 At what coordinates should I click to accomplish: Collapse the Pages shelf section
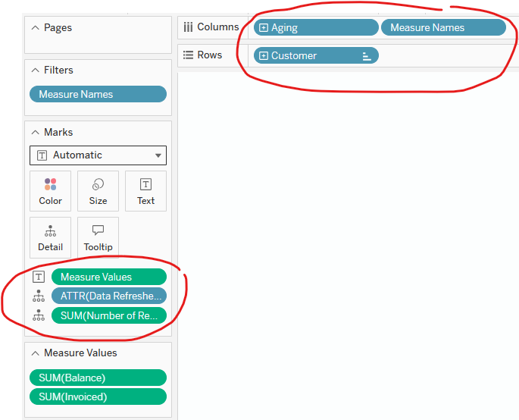click(x=35, y=27)
